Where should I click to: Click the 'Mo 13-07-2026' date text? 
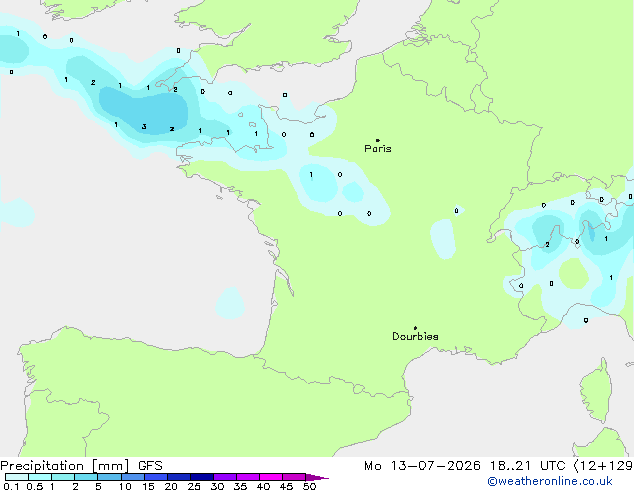(x=422, y=466)
